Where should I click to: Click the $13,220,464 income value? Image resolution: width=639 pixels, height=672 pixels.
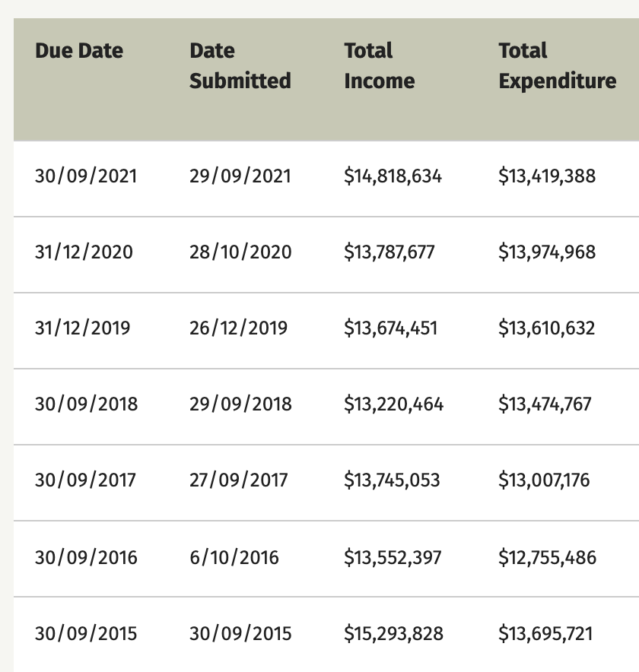tap(394, 404)
